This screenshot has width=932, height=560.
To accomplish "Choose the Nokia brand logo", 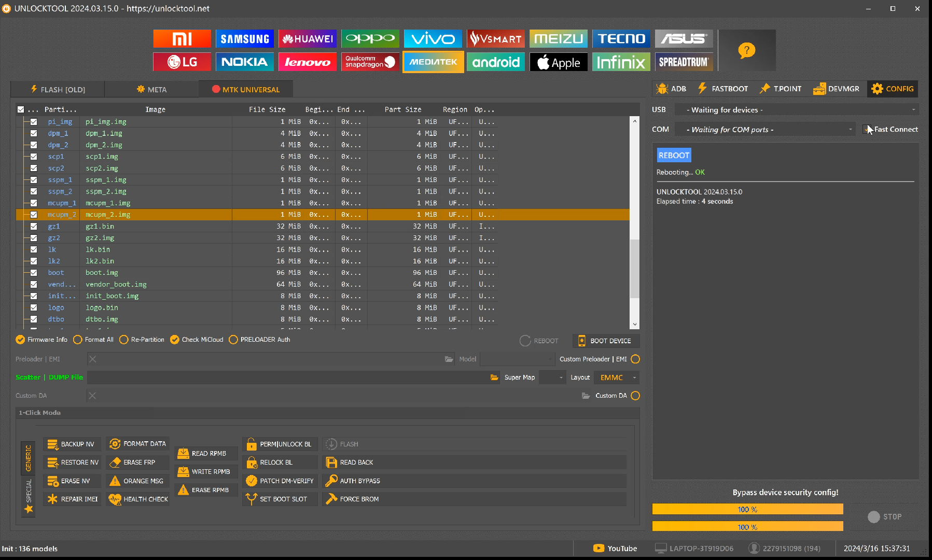I will 245,62.
